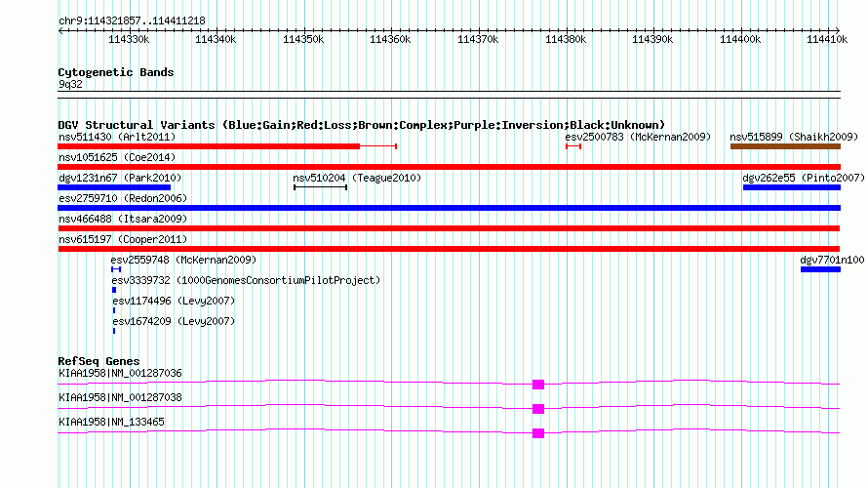Open the esv2759710 (Redon2006) label
The image size is (868, 488).
(123, 198)
